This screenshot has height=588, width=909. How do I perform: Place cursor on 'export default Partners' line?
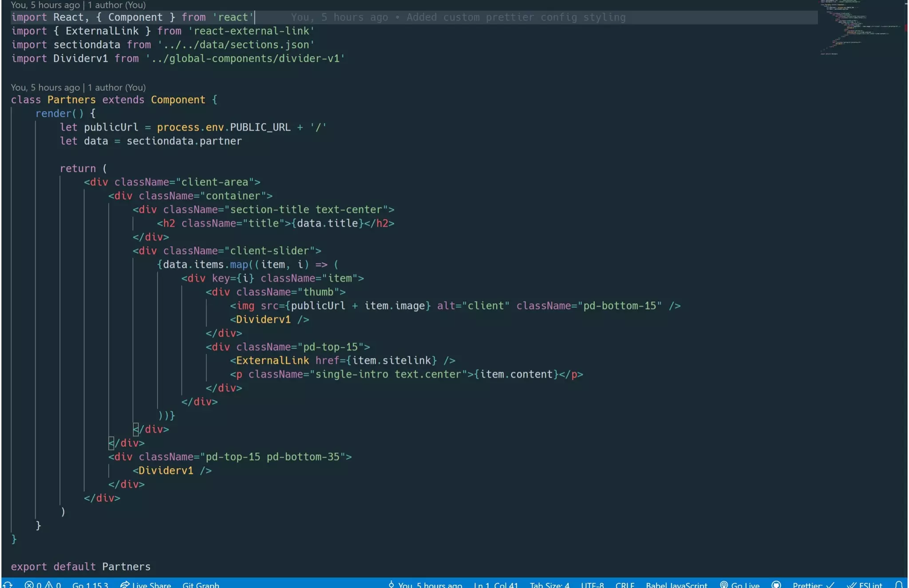(x=81, y=567)
